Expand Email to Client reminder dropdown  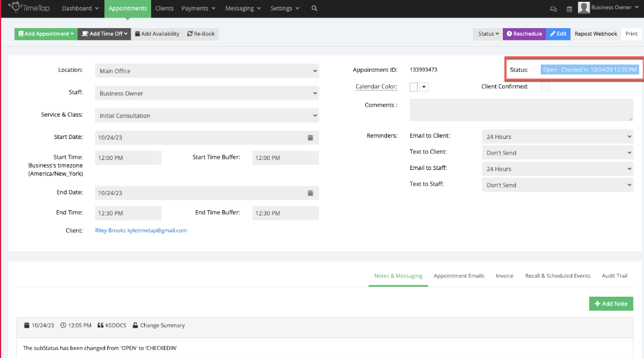tap(557, 137)
